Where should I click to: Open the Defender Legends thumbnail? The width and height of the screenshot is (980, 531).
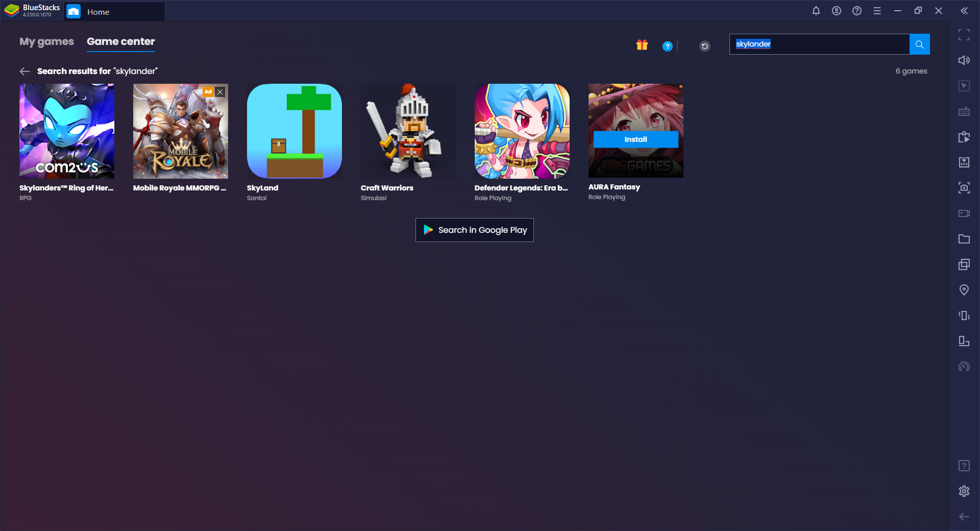522,131
